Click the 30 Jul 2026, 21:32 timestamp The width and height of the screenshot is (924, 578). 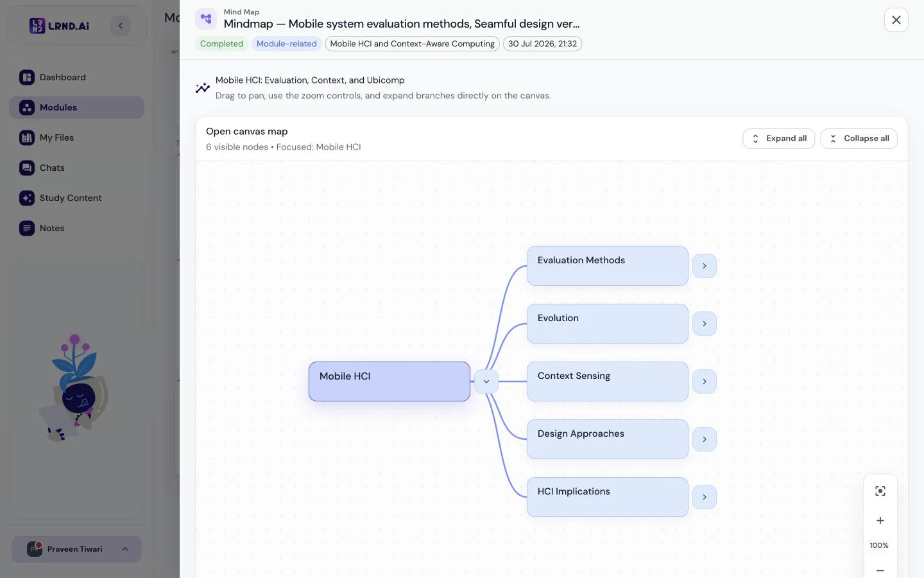coord(543,44)
